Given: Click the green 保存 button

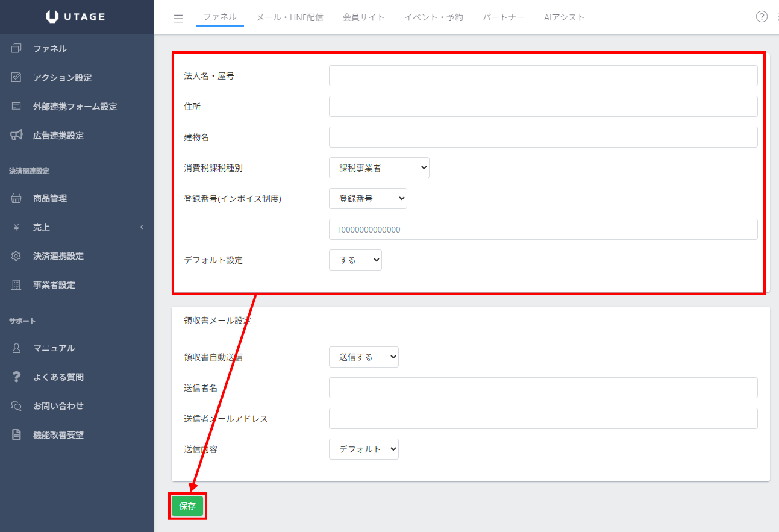Looking at the screenshot, I should pos(187,506).
